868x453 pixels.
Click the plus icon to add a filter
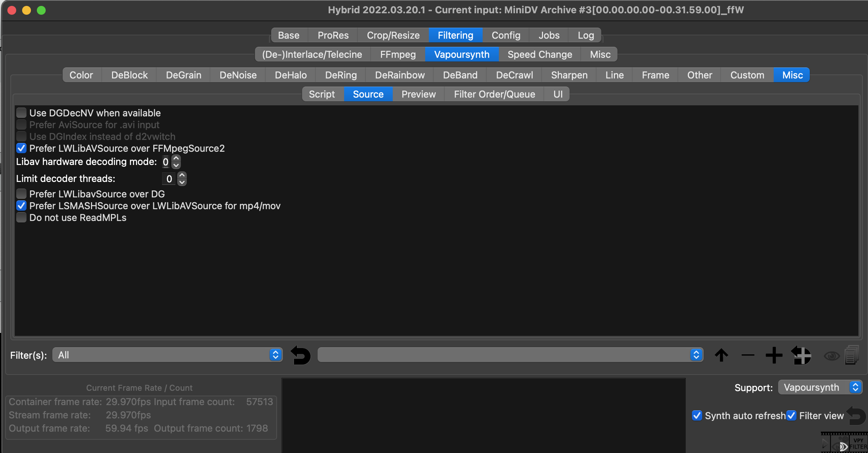774,355
